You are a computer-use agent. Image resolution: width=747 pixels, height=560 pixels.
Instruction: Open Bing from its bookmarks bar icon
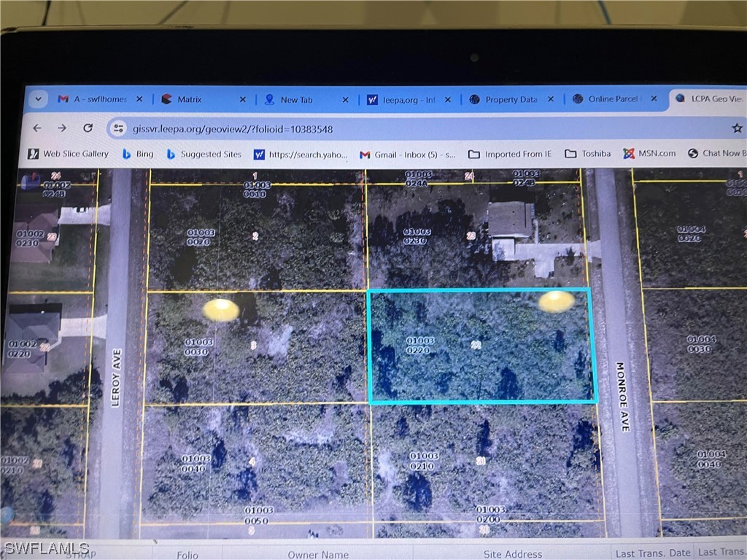pos(139,154)
